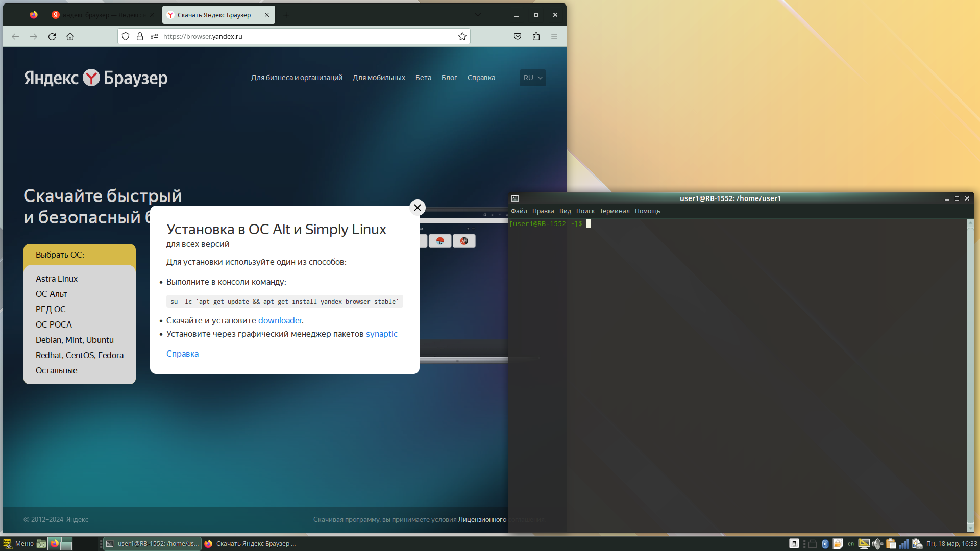Click the Яндекс Браузер logo
Viewport: 980px width, 551px height.
[x=96, y=78]
